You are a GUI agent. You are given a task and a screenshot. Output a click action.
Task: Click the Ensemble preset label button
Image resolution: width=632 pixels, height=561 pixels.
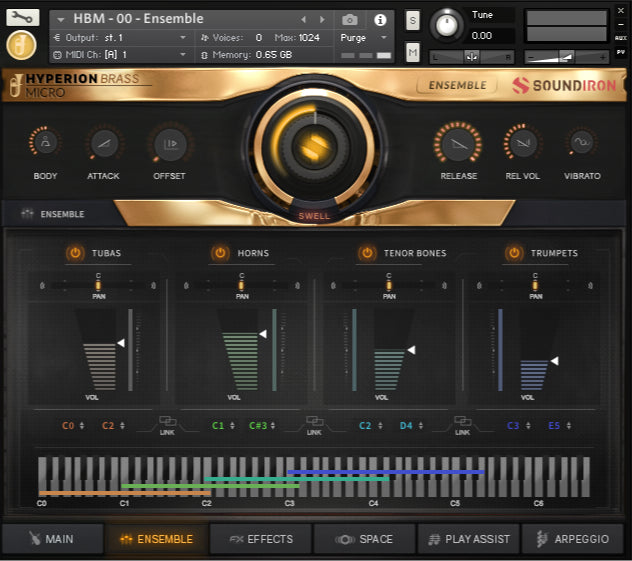coord(457,86)
